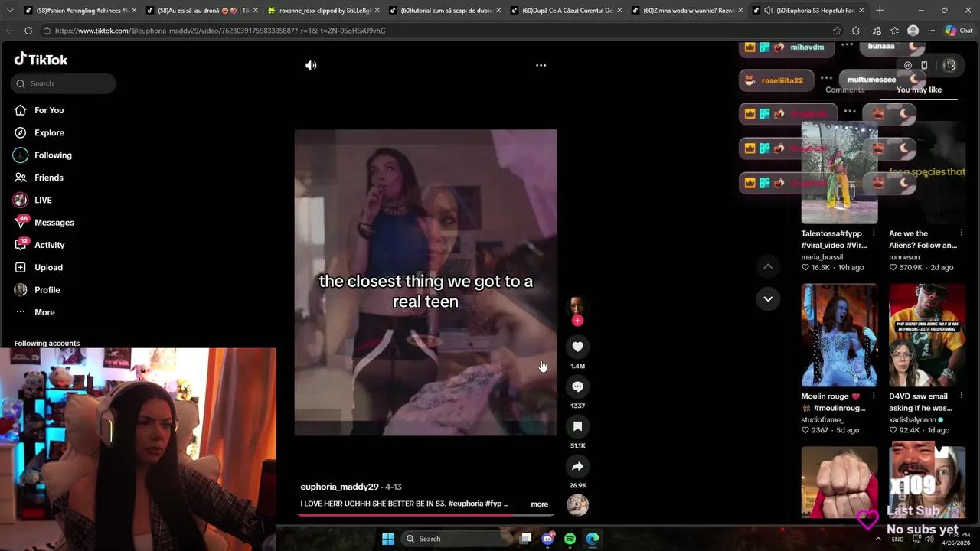The height and width of the screenshot is (551, 980).
Task: Go to the previous video up arrow
Action: click(x=768, y=266)
